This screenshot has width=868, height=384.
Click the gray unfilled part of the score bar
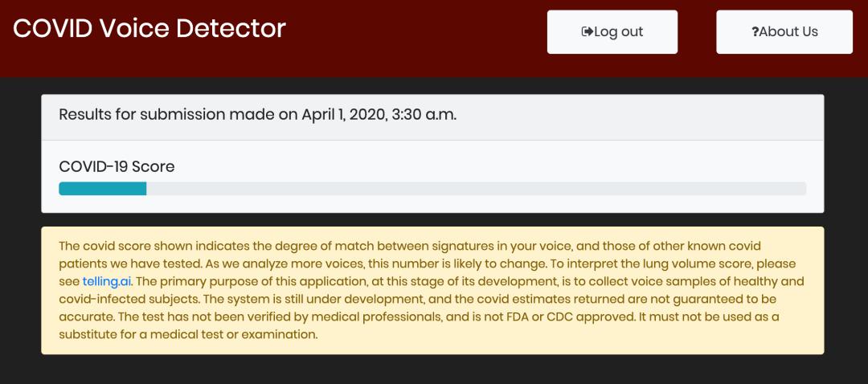474,189
